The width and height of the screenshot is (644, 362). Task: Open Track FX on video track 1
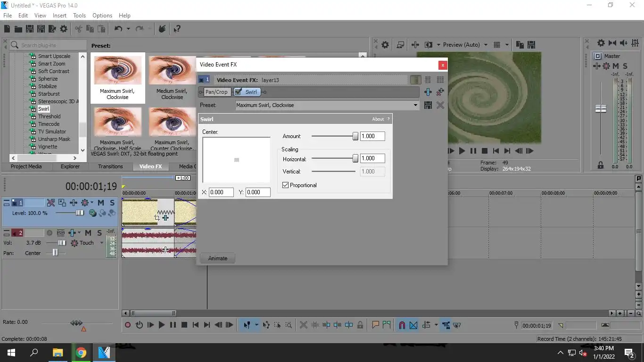[74, 203]
